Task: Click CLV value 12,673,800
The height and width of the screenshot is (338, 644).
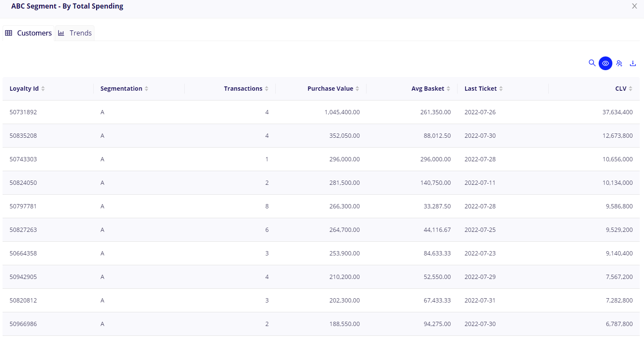Action: pyautogui.click(x=617, y=136)
